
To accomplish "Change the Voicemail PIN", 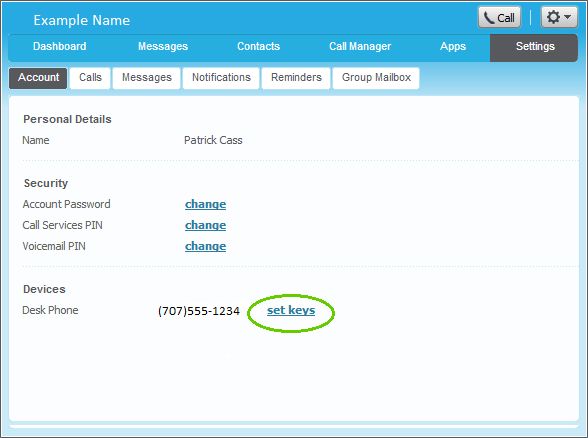I will click(x=206, y=246).
